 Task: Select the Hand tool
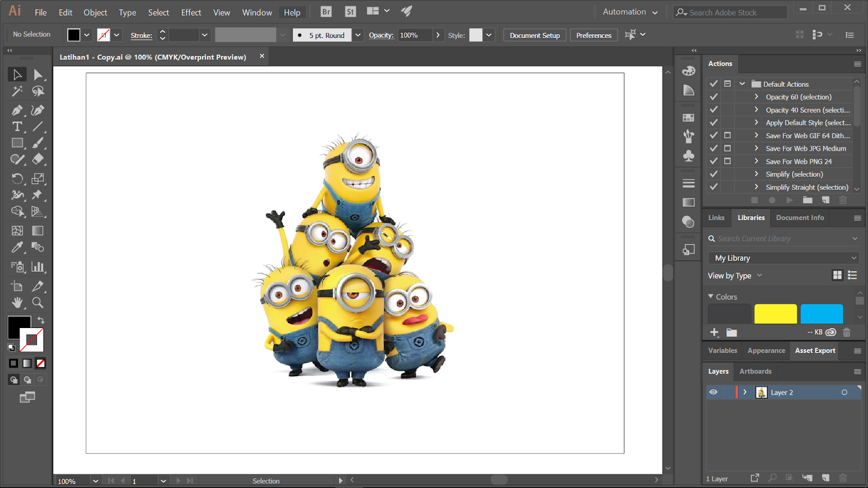point(17,303)
